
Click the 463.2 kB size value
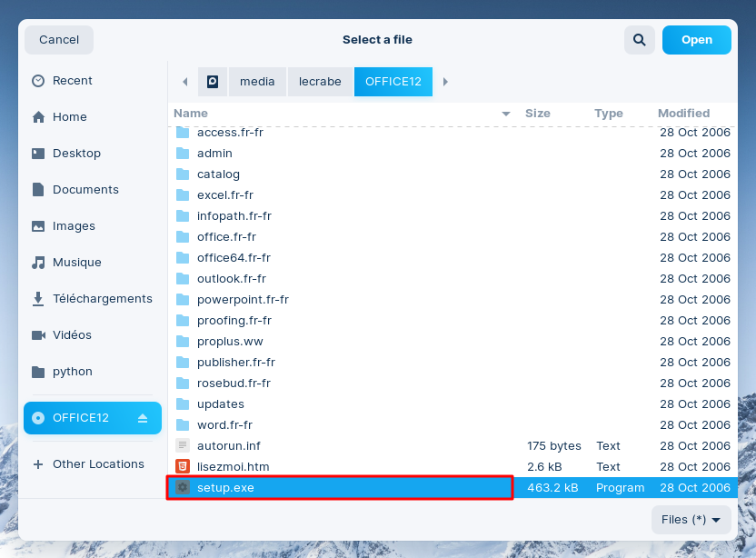552,488
